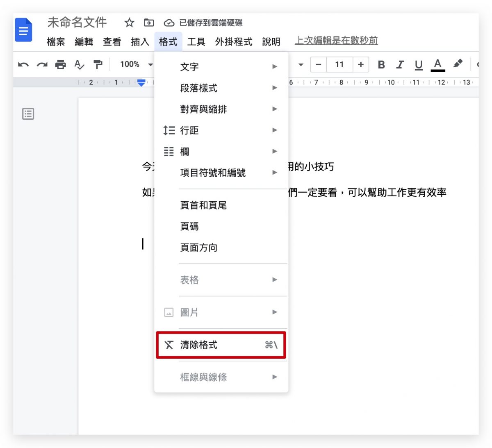Select 頁首和頁尾 in the menu

(221, 205)
